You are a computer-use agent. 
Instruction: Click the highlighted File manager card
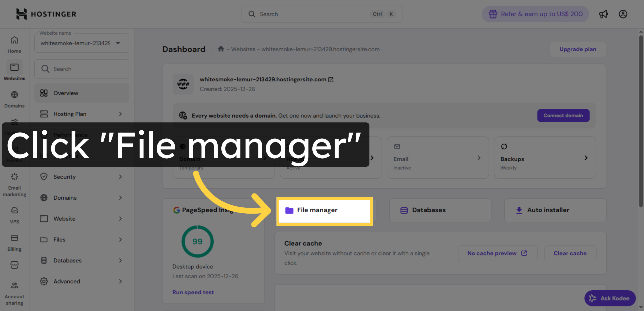324,211
